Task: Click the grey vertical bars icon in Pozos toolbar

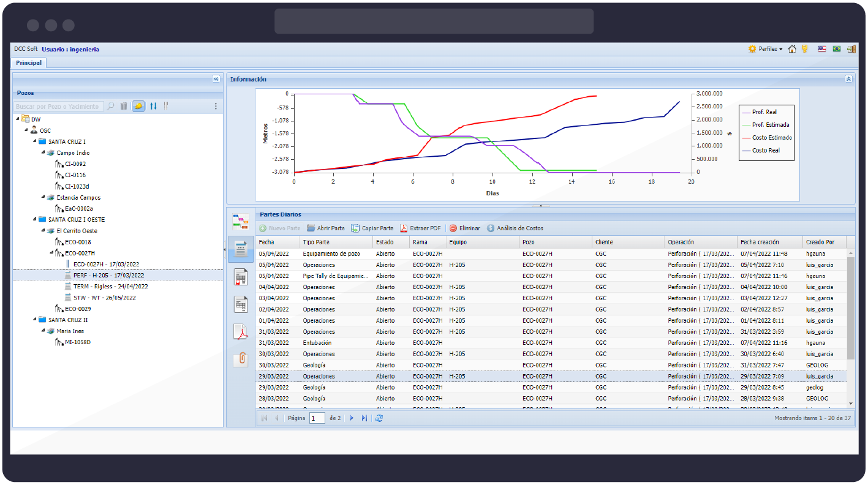Action: pyautogui.click(x=166, y=106)
